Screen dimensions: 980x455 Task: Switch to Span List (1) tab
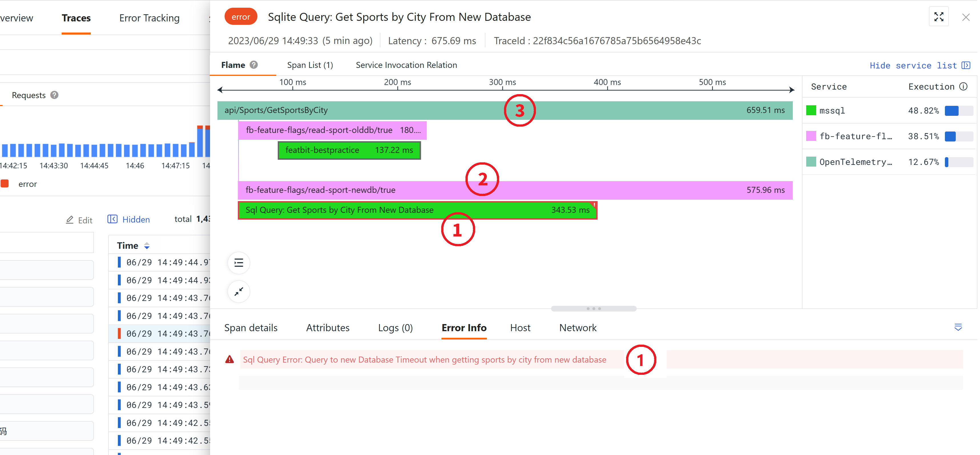(310, 65)
